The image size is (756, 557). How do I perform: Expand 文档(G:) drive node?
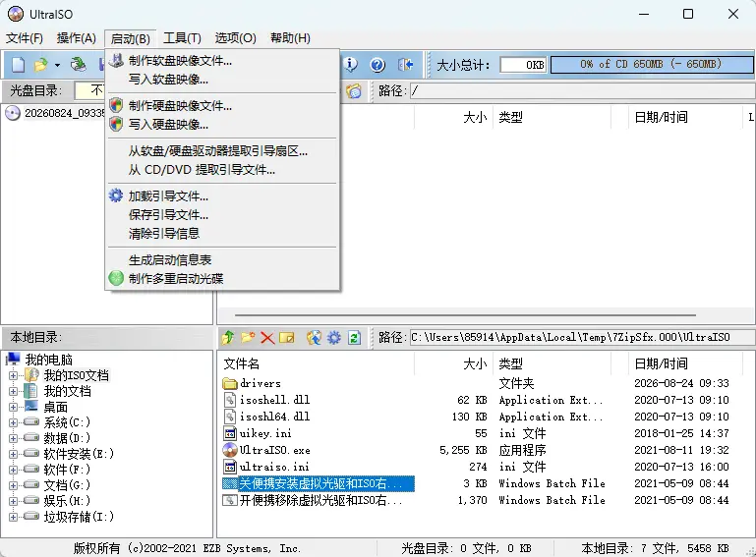13,485
